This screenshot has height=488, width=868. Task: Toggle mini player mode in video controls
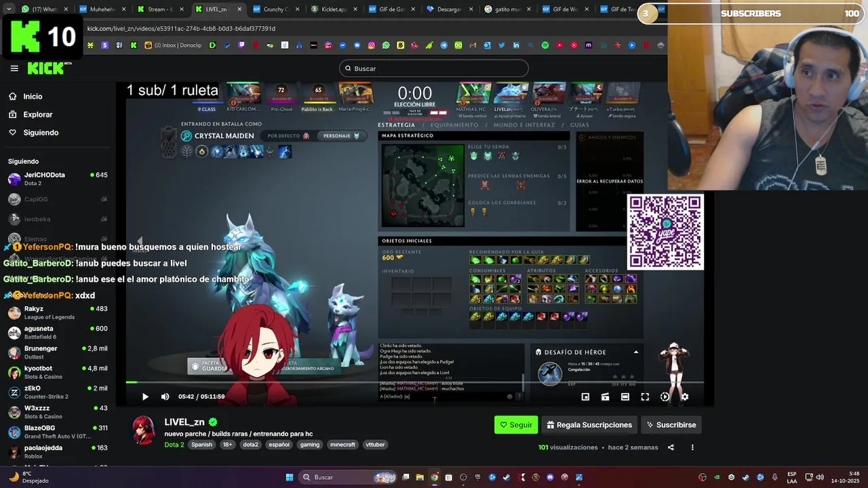point(585,396)
